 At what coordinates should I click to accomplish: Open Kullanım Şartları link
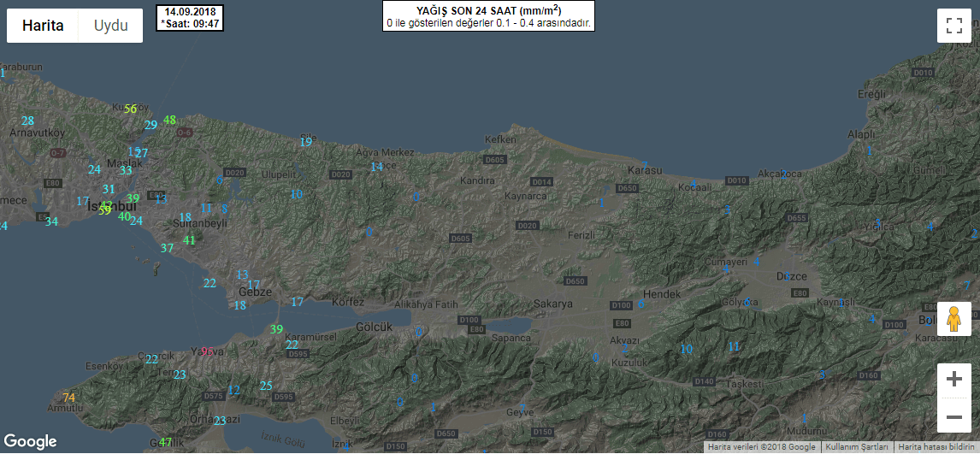pos(857,447)
